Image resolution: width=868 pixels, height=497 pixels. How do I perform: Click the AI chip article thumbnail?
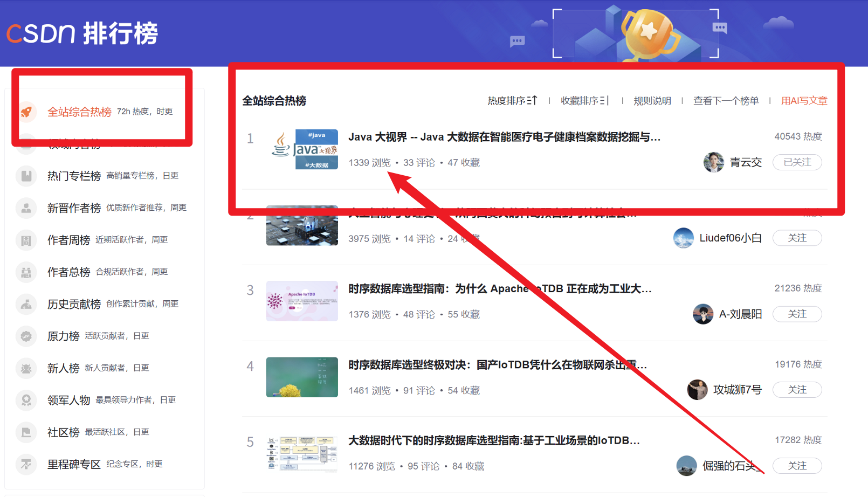click(302, 226)
